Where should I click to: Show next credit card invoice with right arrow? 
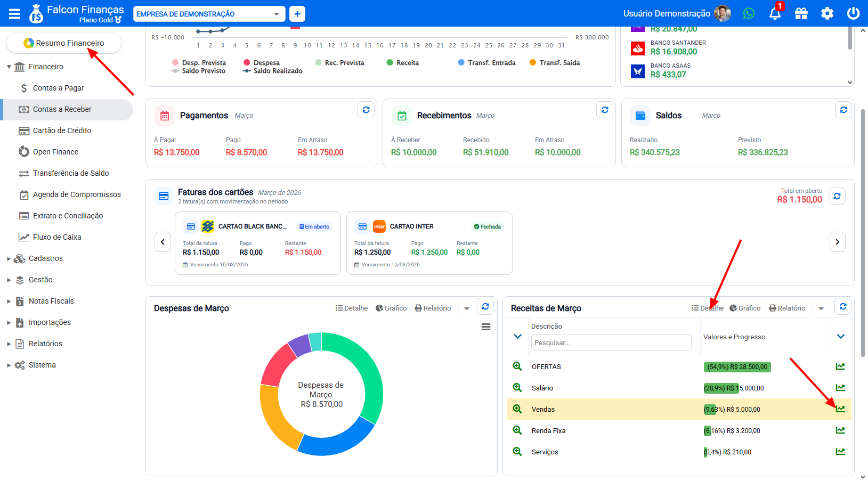click(837, 242)
